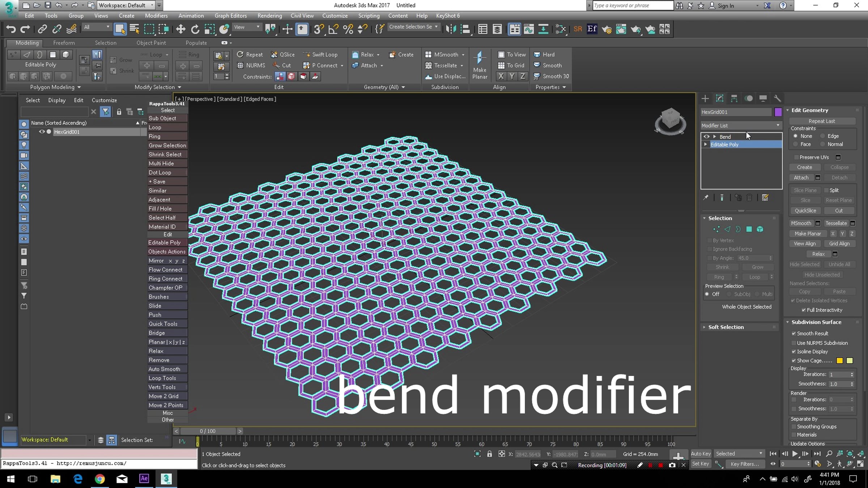868x488 pixels.
Task: Activate Polygon sub-object selection icon
Action: (x=749, y=229)
